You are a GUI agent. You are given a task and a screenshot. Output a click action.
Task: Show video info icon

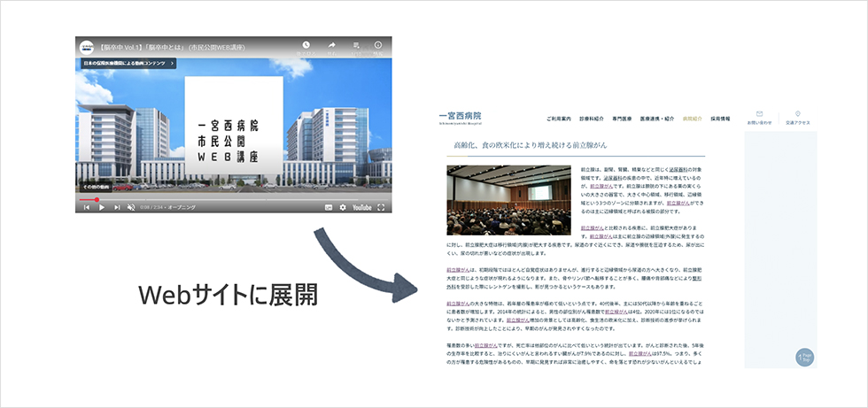378,46
